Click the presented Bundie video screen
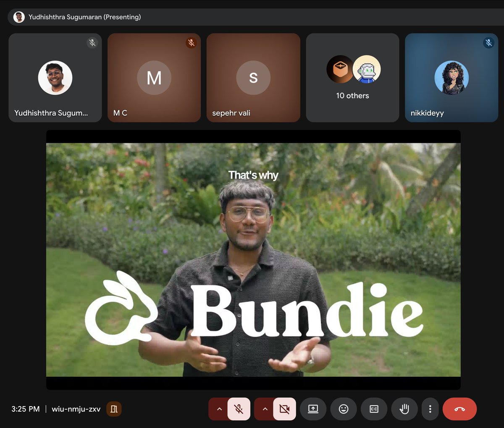Image resolution: width=504 pixels, height=428 pixels. pos(253,260)
